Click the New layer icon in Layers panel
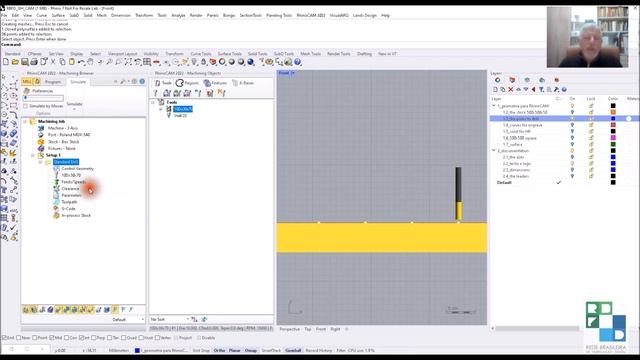This screenshot has height=360, width=640. (x=496, y=89)
